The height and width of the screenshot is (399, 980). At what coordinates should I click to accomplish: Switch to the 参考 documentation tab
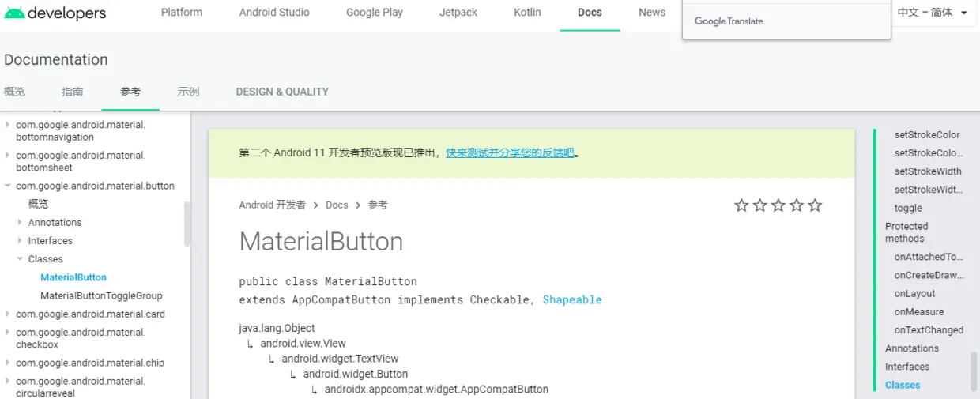[x=130, y=92]
